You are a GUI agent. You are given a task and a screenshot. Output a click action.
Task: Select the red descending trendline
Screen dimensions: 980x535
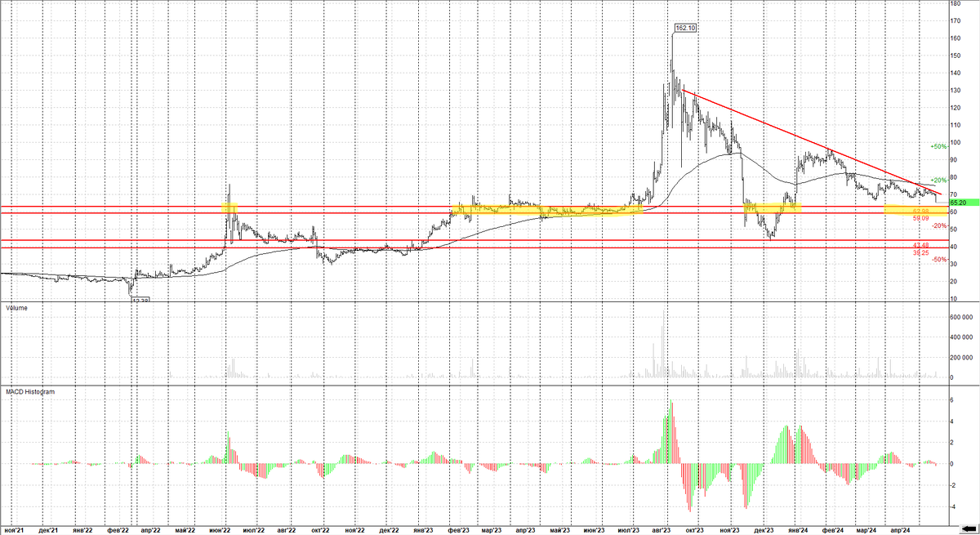tap(812, 141)
